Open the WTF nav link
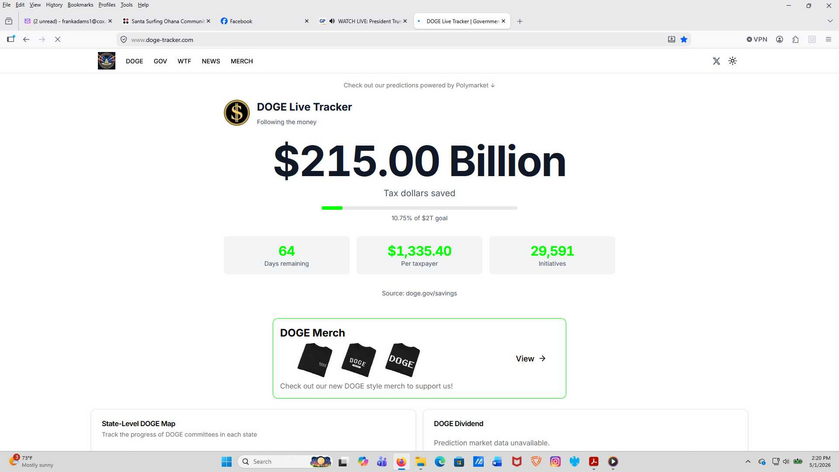Screen dimensions: 839x472 [x=184, y=62]
